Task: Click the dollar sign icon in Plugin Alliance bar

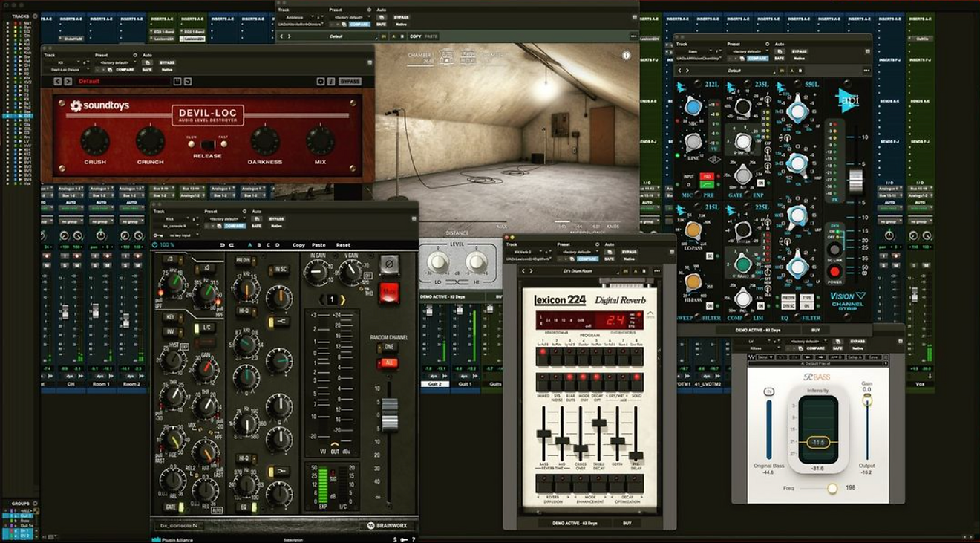Action: click(396, 539)
